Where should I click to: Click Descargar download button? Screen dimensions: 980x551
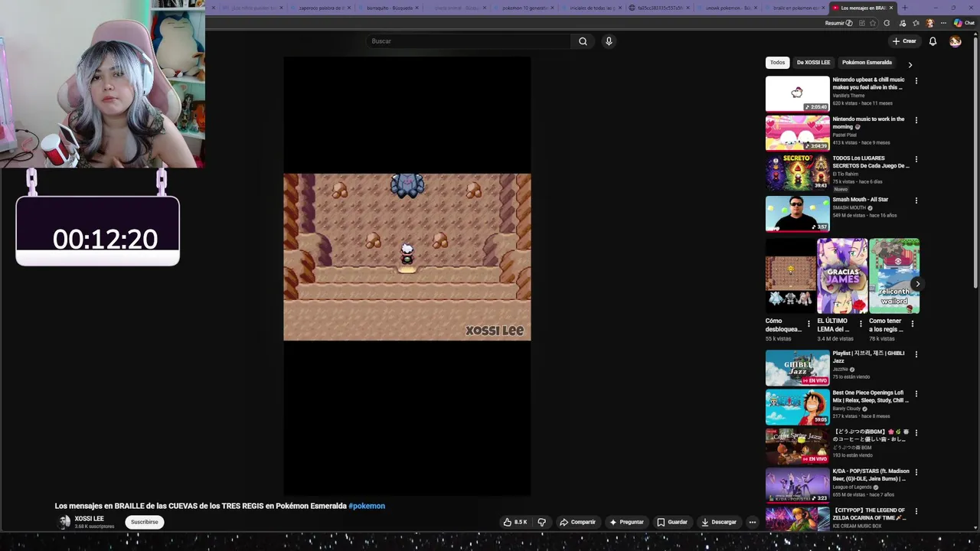tap(719, 522)
